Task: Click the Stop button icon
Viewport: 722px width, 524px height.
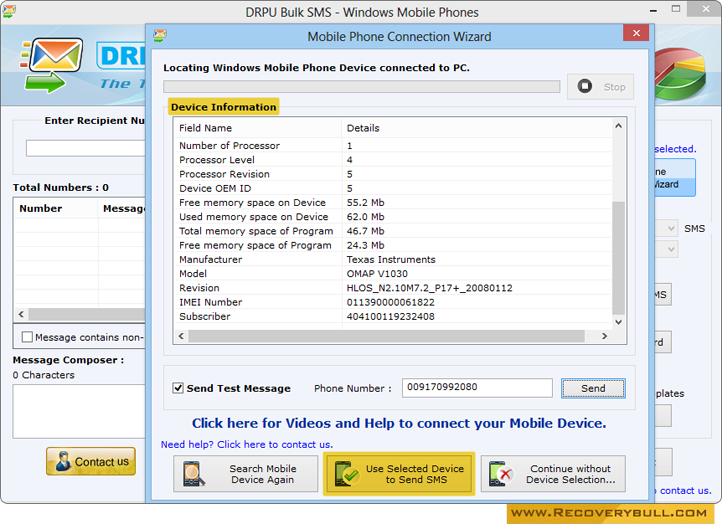Action: (584, 86)
